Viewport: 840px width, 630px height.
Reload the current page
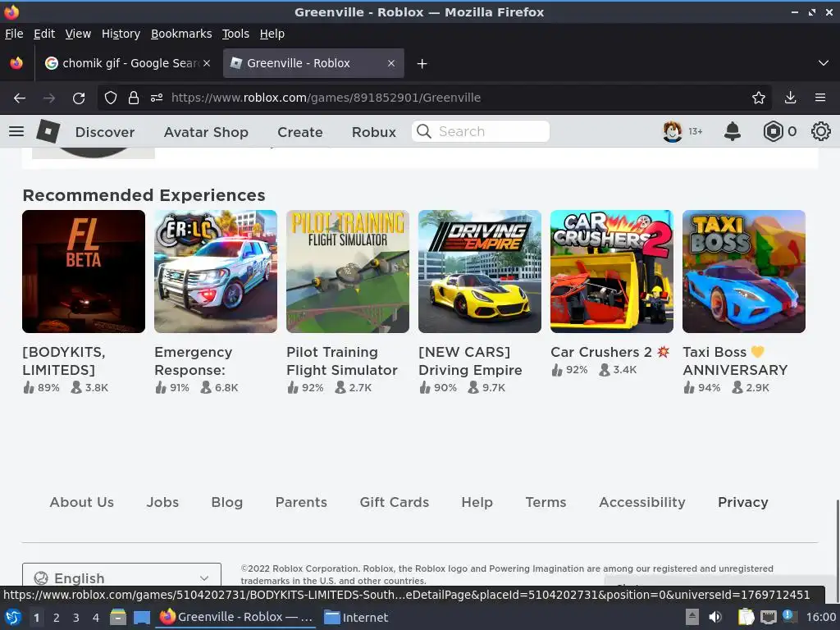pyautogui.click(x=79, y=98)
